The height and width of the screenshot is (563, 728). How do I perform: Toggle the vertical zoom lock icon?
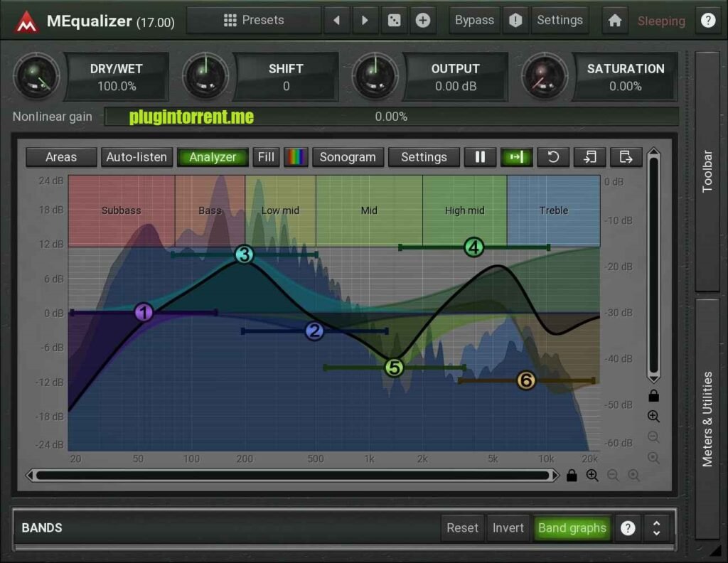(x=654, y=395)
